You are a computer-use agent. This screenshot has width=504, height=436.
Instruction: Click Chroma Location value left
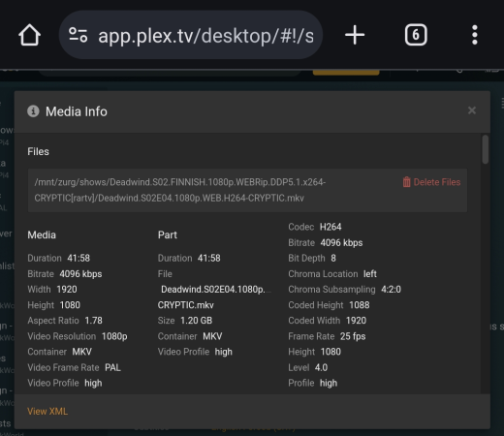pyautogui.click(x=370, y=274)
